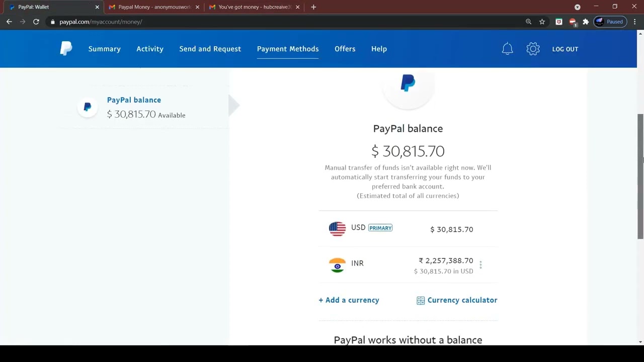This screenshot has height=362, width=644.
Task: Log out of PayPal
Action: (x=565, y=49)
